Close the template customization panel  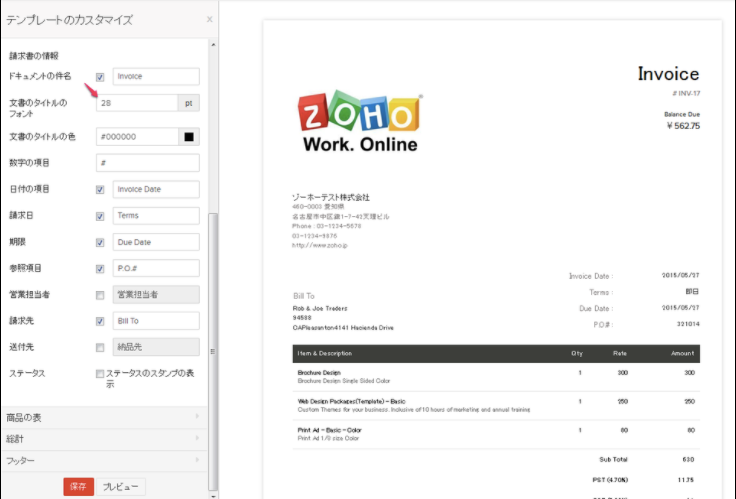209,19
